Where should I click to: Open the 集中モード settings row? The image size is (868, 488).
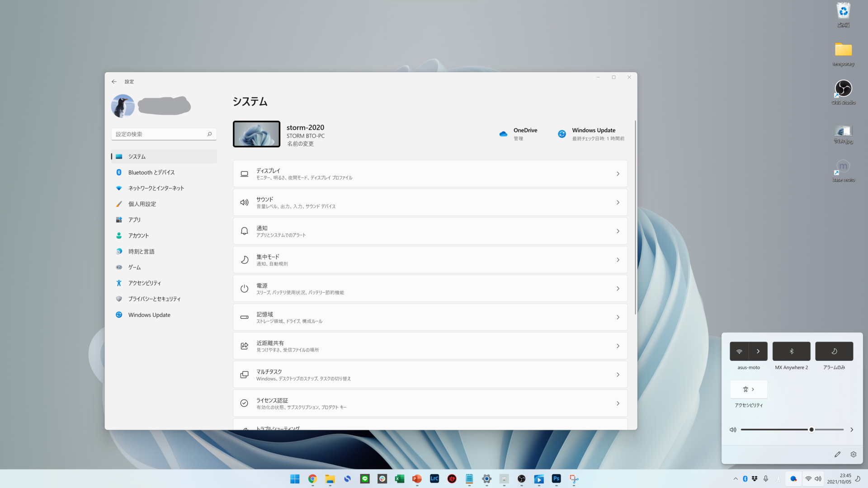[x=430, y=260]
